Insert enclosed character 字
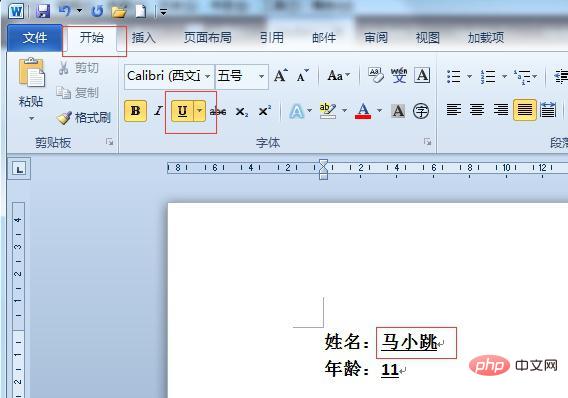 tap(421, 111)
